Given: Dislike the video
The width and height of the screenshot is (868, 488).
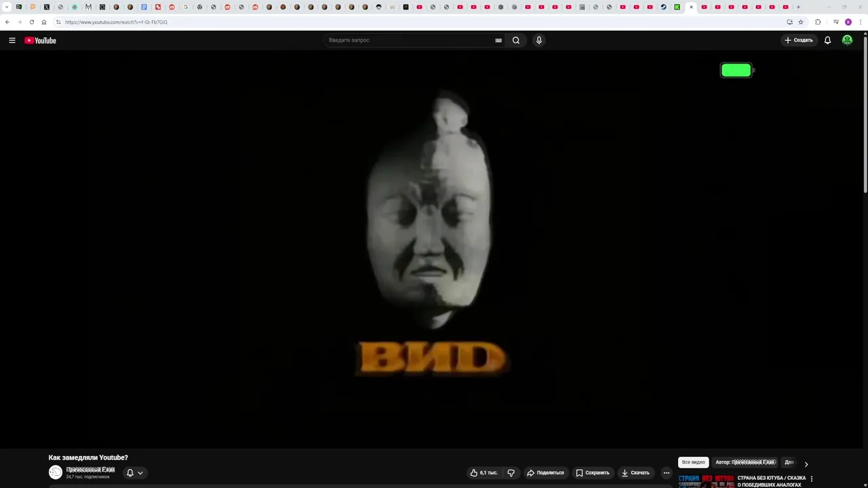Looking at the screenshot, I should pyautogui.click(x=511, y=472).
